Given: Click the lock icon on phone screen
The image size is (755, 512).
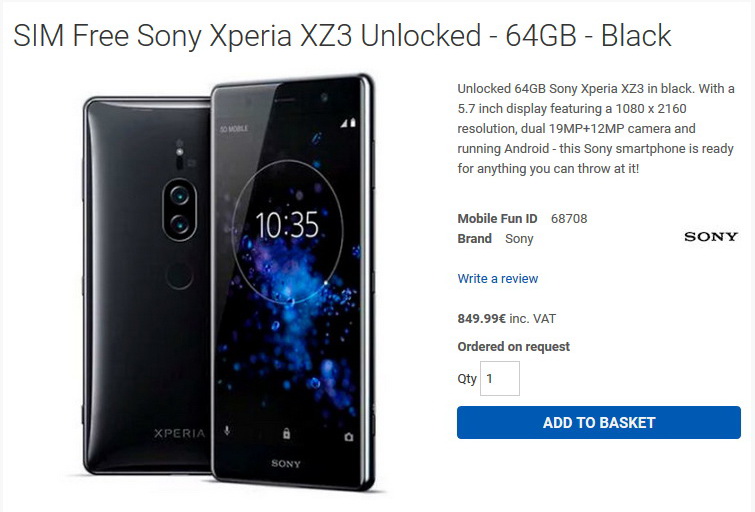Looking at the screenshot, I should click(x=286, y=433).
